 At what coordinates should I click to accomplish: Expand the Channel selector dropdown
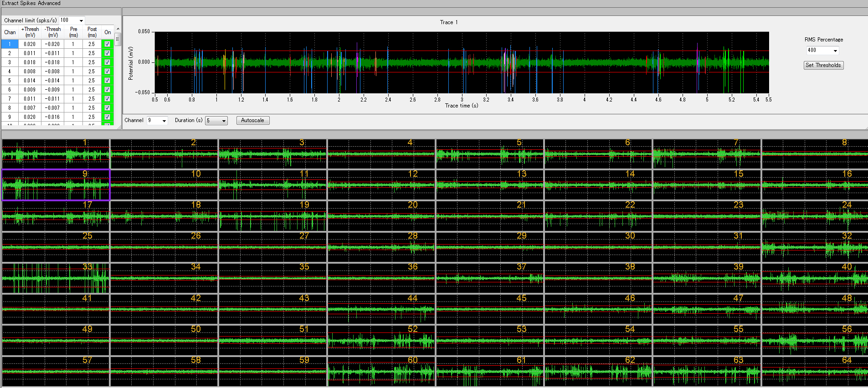(x=164, y=121)
